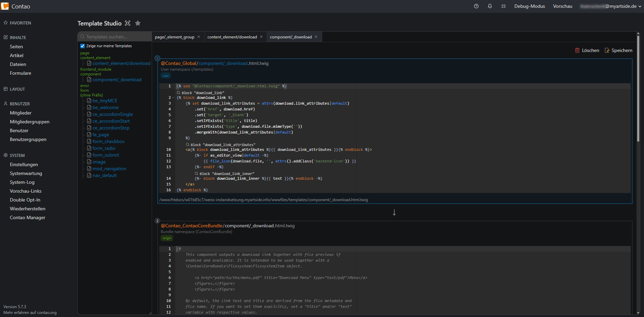Viewport: 644px width, 317px height.
Task: Open Systemwartung
Action: tap(26, 173)
